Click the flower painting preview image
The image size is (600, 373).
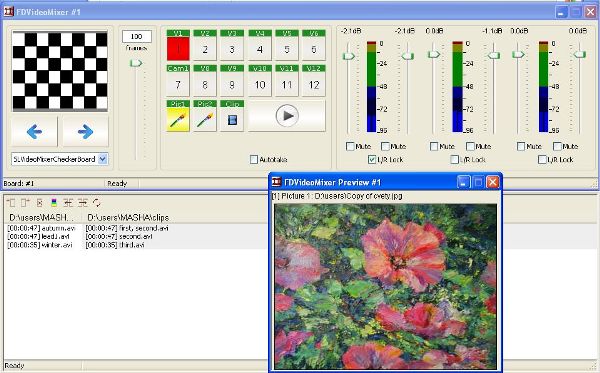tap(385, 286)
